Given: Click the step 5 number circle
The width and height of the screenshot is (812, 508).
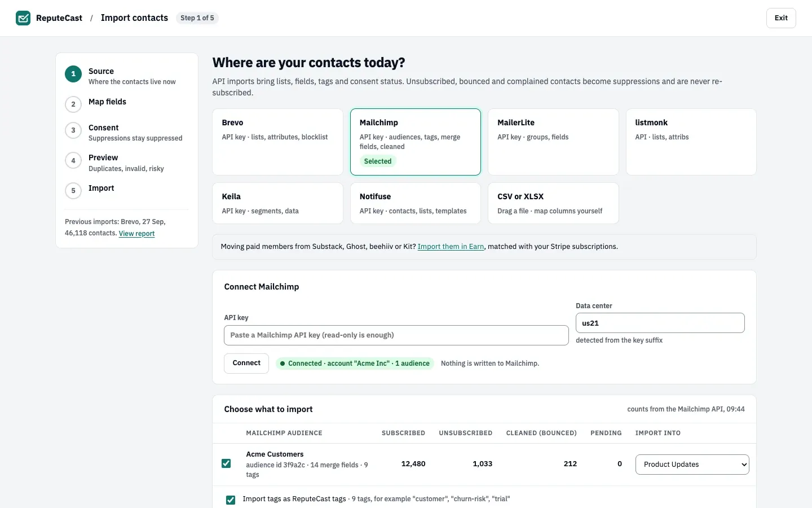Looking at the screenshot, I should pos(73,191).
